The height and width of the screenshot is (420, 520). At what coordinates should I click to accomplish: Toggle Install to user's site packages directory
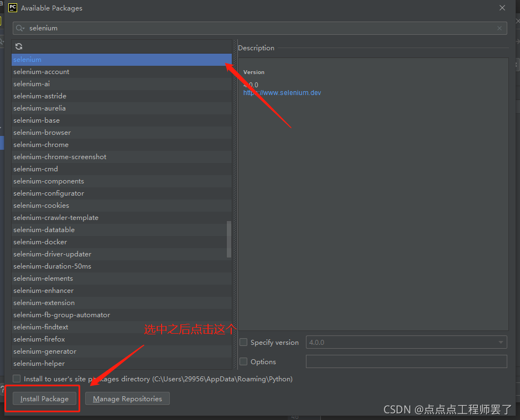[17, 379]
